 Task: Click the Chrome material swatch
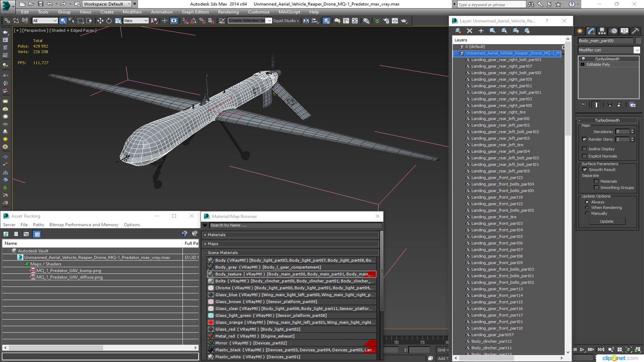211,288
